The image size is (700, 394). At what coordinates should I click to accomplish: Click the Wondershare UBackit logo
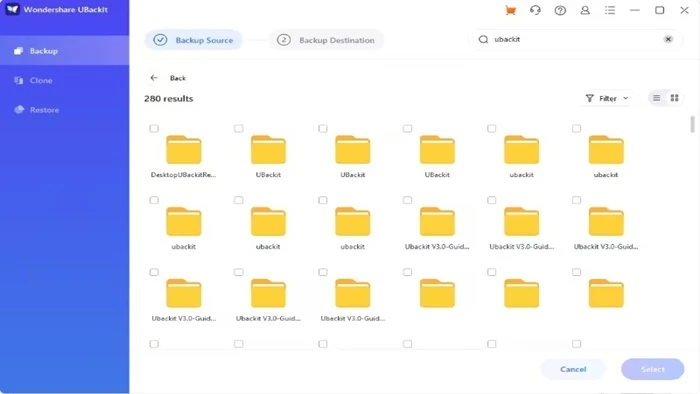pyautogui.click(x=12, y=9)
